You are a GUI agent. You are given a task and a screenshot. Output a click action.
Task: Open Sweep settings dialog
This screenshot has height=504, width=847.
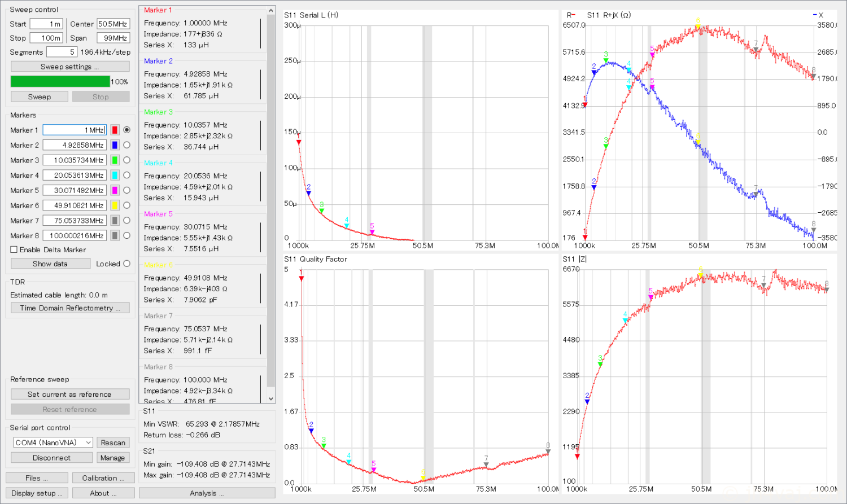(70, 67)
